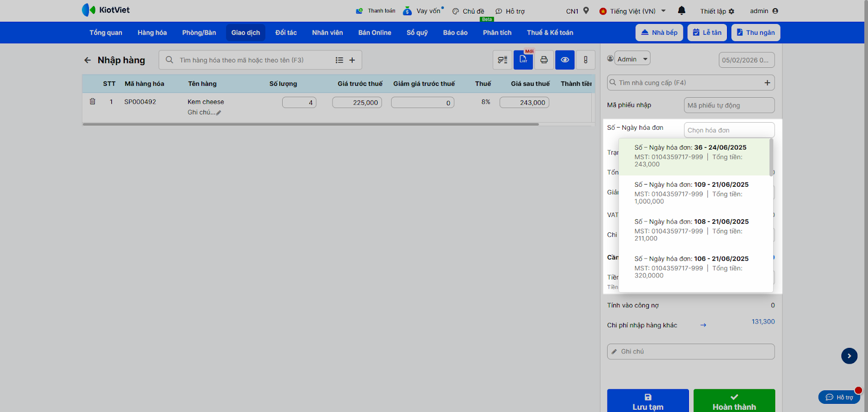The height and width of the screenshot is (412, 868).
Task: Click the horizontal scrollbar under the table
Action: [310, 124]
